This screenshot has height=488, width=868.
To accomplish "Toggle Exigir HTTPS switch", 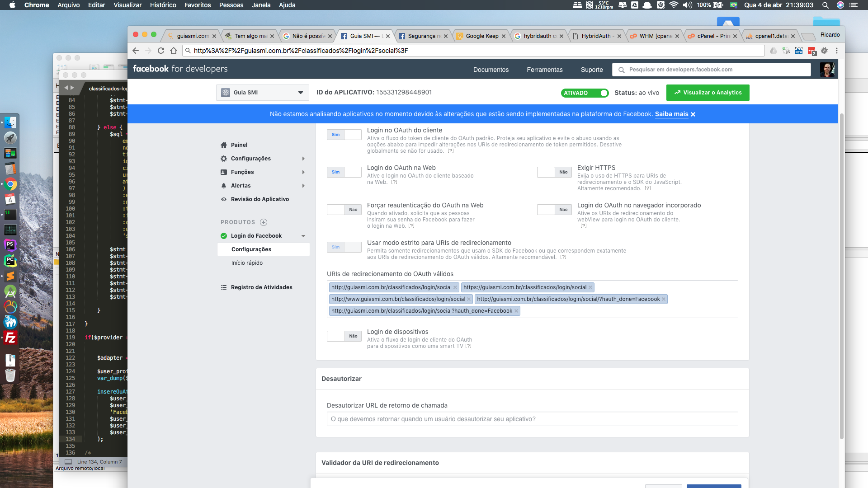I will [554, 172].
